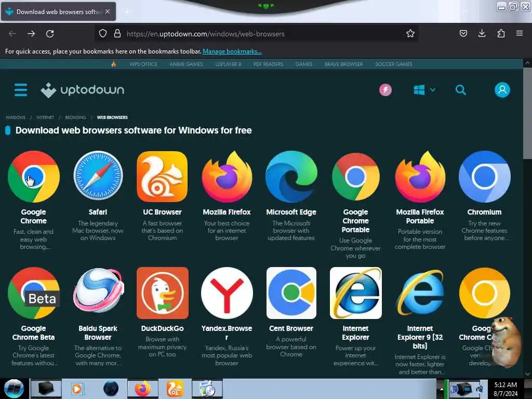Screen dimensions: 532x399
Task: Select PDF READERS in trending bar
Action: coord(268,64)
